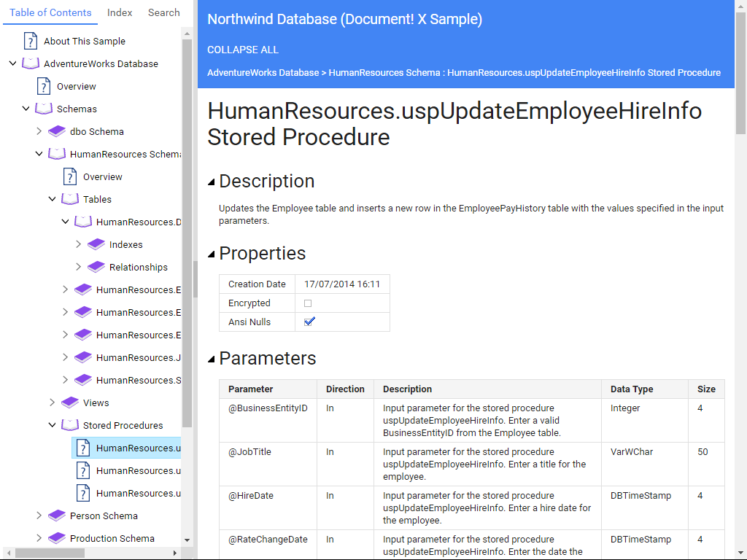Click the tree horizontal scroll right arrow
This screenshot has width=747, height=560.
point(175,553)
